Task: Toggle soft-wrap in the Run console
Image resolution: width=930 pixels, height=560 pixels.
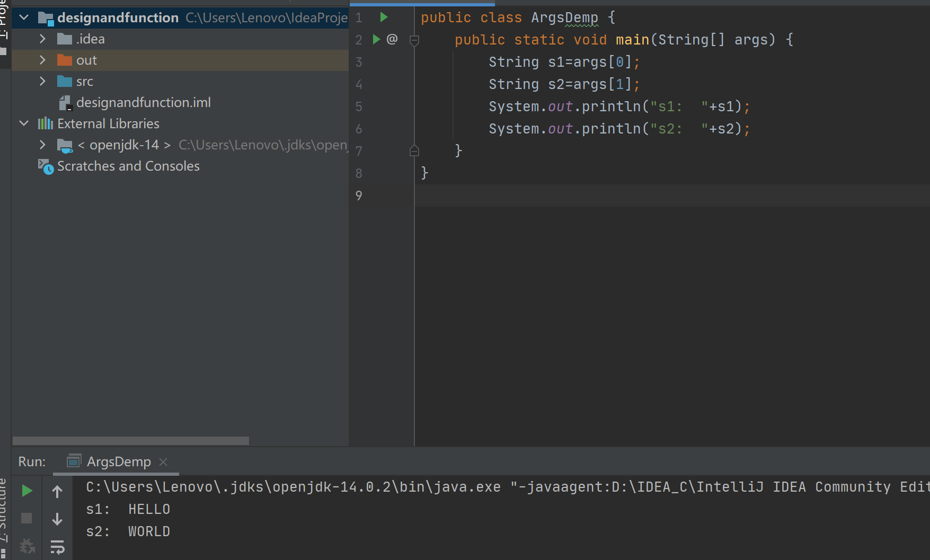Action: [x=57, y=546]
